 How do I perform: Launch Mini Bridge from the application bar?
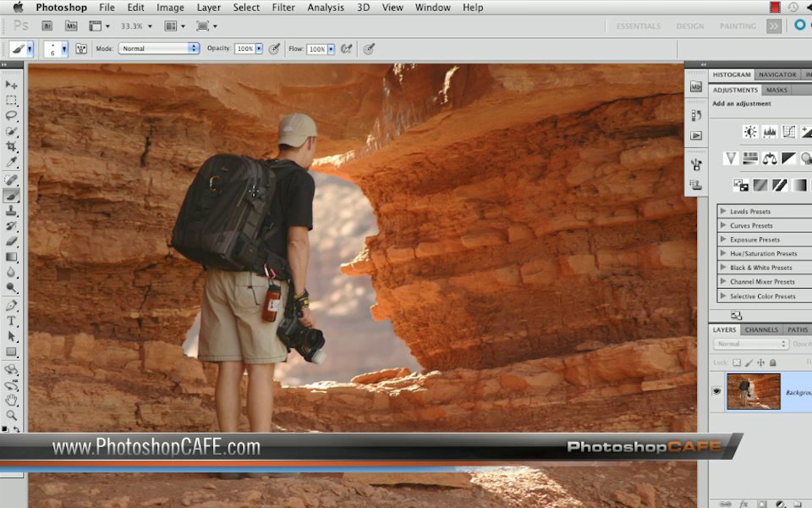coord(71,26)
